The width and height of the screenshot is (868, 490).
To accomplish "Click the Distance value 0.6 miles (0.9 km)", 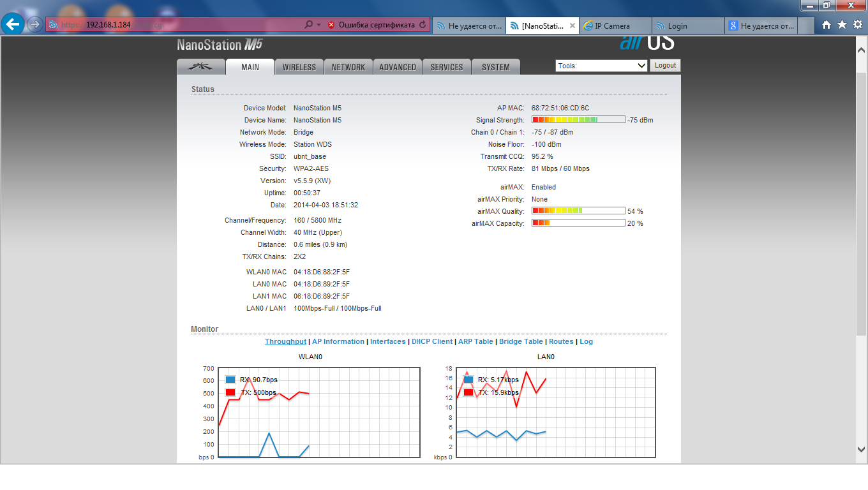I will (320, 244).
